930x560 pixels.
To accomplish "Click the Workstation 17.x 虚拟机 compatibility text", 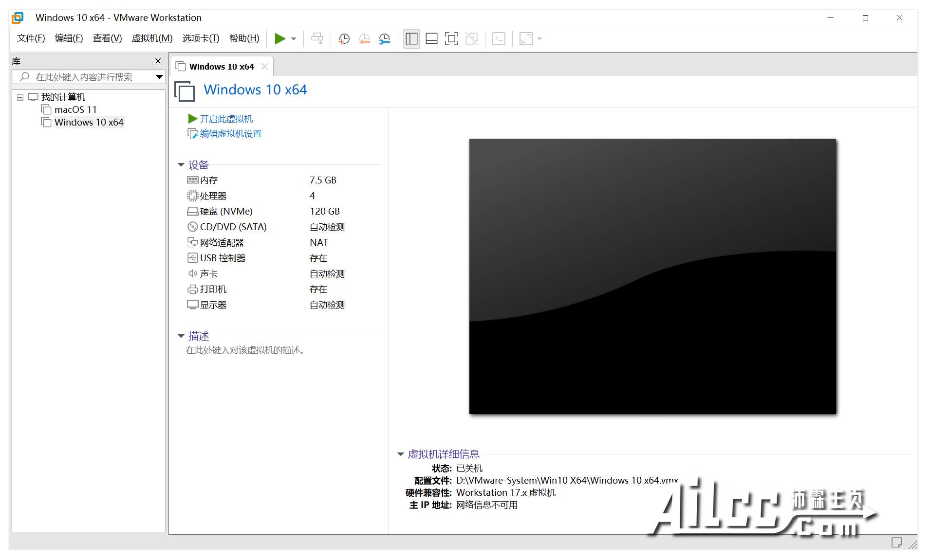I will (506, 492).
